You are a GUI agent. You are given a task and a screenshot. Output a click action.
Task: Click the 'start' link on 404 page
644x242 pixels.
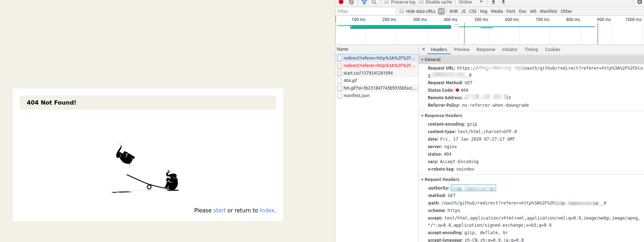coord(219,211)
